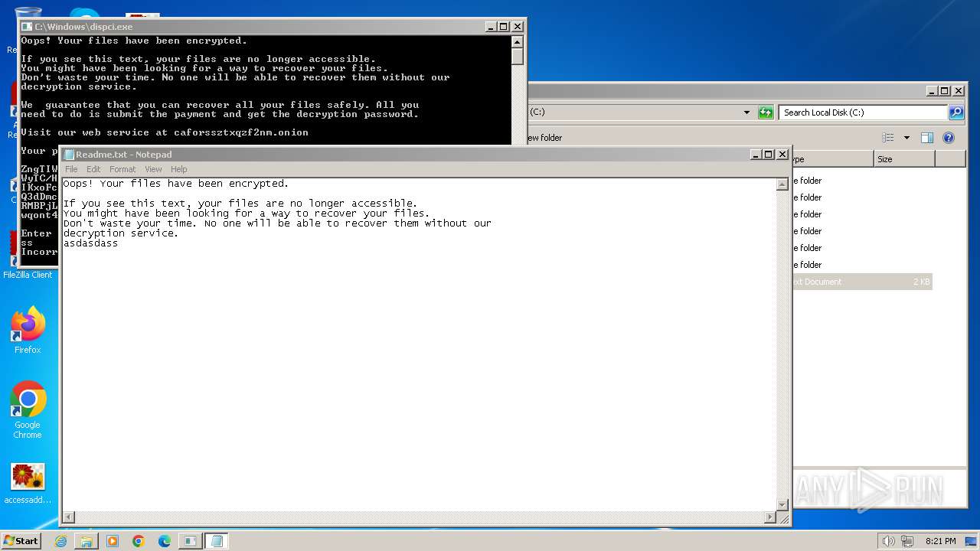Click the text 'asdasdass' in Notepad
The image size is (980, 551).
coord(90,243)
